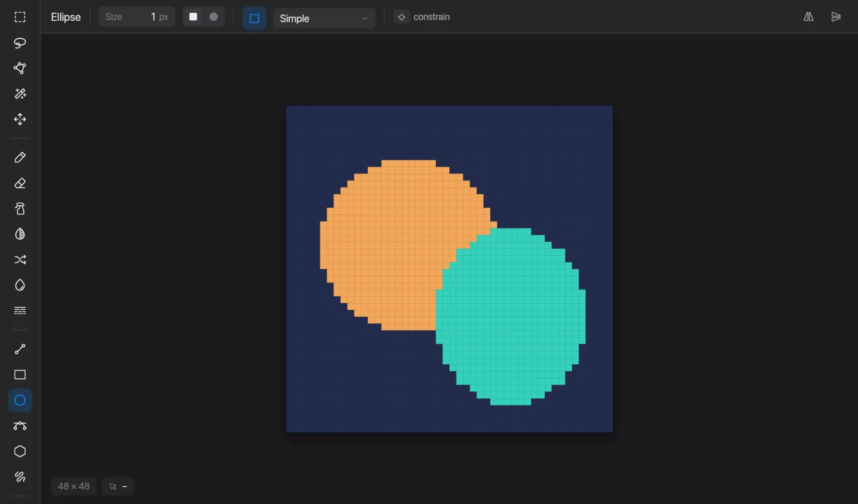Select the move tool
Viewport: 858px width, 504px height.
[x=20, y=119]
